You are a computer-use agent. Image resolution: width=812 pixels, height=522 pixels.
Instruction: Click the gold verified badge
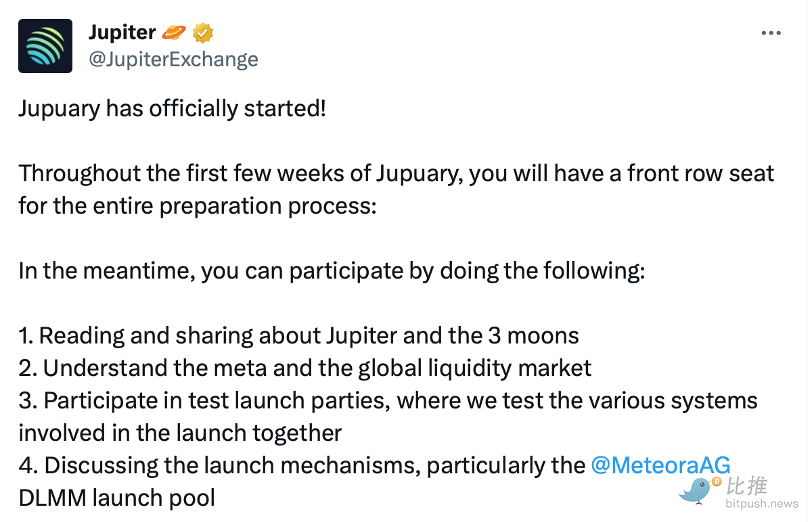[204, 32]
